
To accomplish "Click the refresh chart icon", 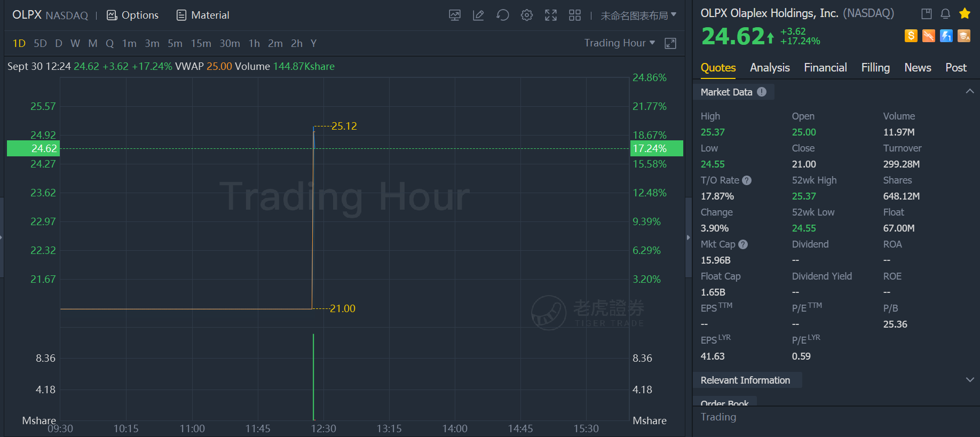I will (x=502, y=15).
